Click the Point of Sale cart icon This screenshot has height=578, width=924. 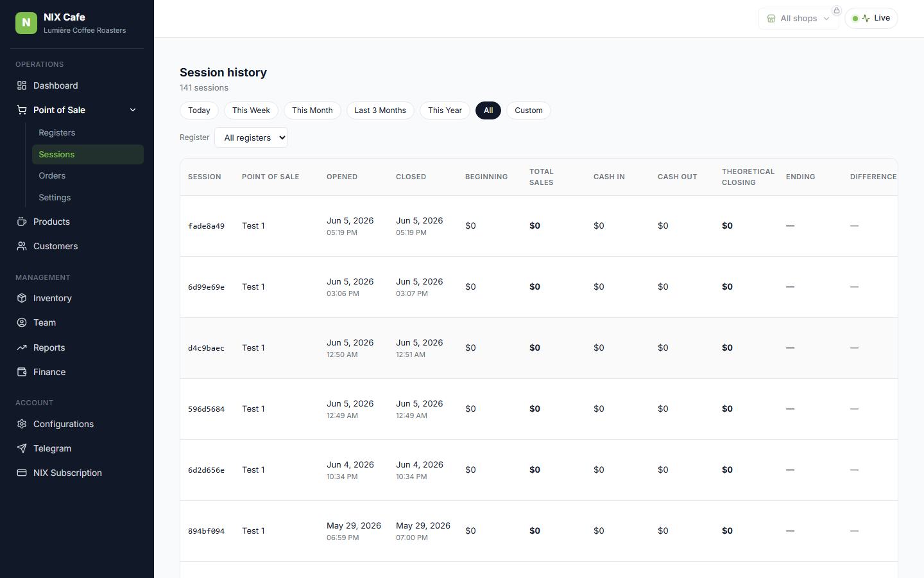(22, 110)
